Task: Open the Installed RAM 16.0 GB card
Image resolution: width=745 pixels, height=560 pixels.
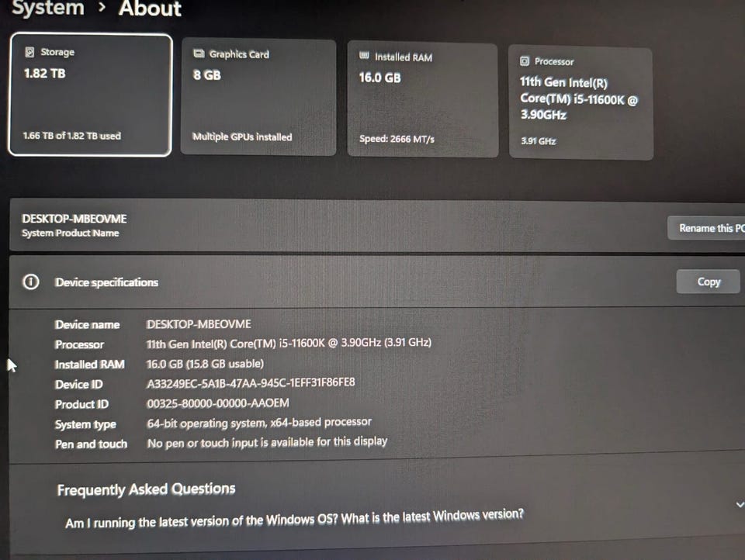Action: tap(422, 100)
